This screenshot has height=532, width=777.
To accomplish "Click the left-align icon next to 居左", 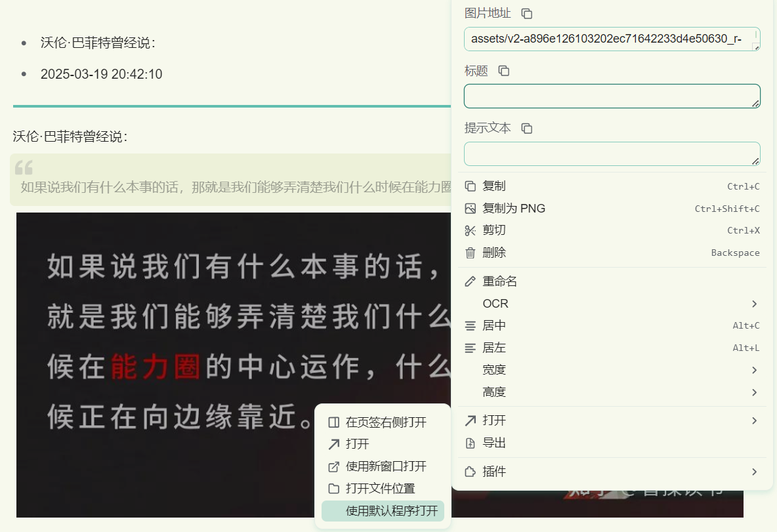I will click(x=471, y=348).
